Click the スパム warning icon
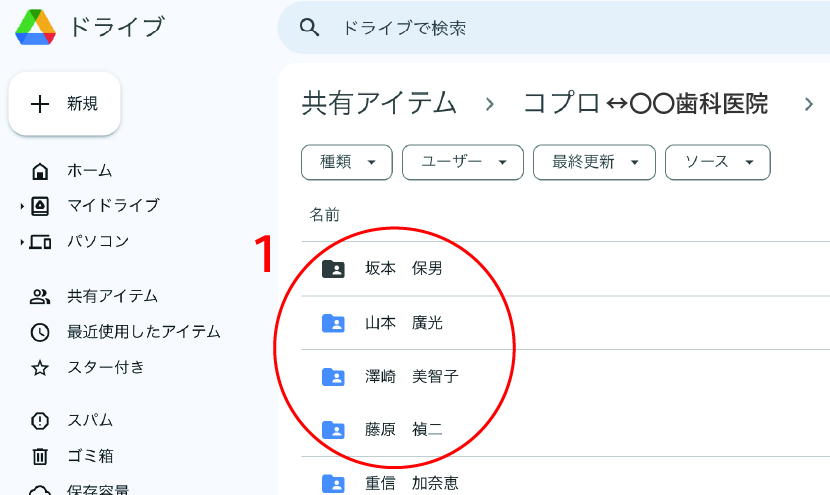830x495 pixels. tap(40, 421)
